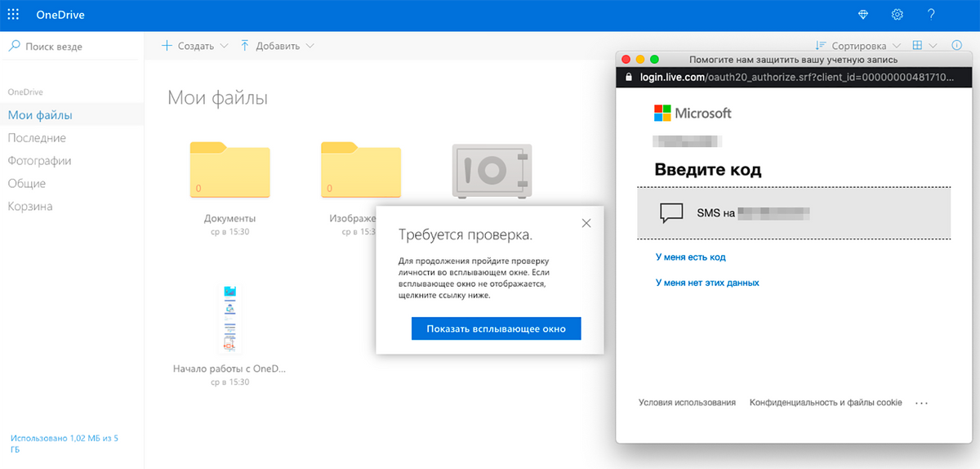Click the У меня есть код link

point(690,257)
